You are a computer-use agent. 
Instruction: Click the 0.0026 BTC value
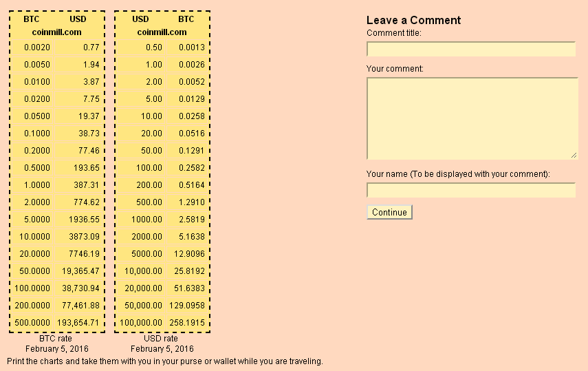[192, 65]
